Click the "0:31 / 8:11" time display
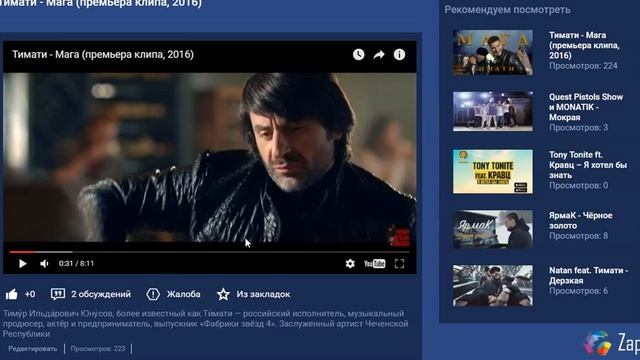Screen dimensions: 640x360 point(76,264)
